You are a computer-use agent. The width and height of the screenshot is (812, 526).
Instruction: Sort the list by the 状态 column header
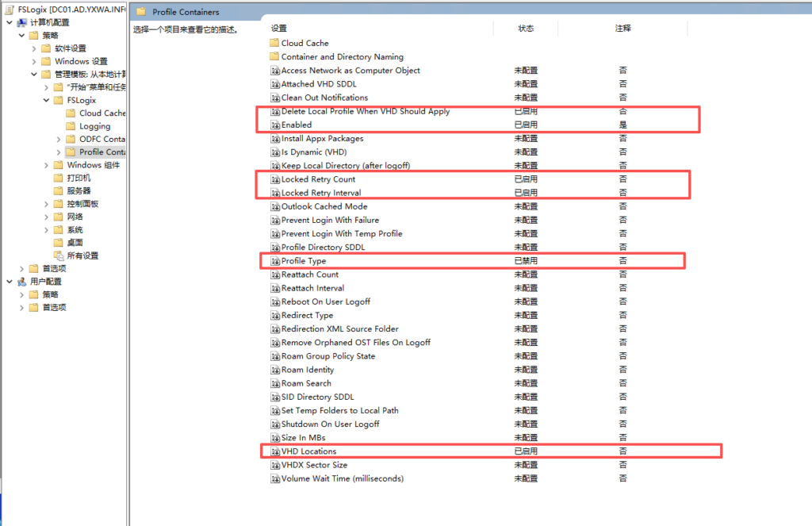tap(526, 28)
